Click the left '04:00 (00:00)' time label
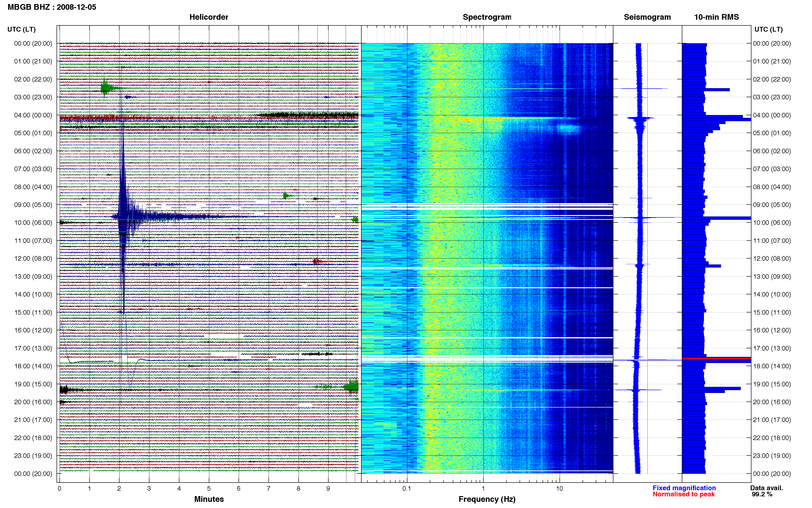 pos(33,115)
